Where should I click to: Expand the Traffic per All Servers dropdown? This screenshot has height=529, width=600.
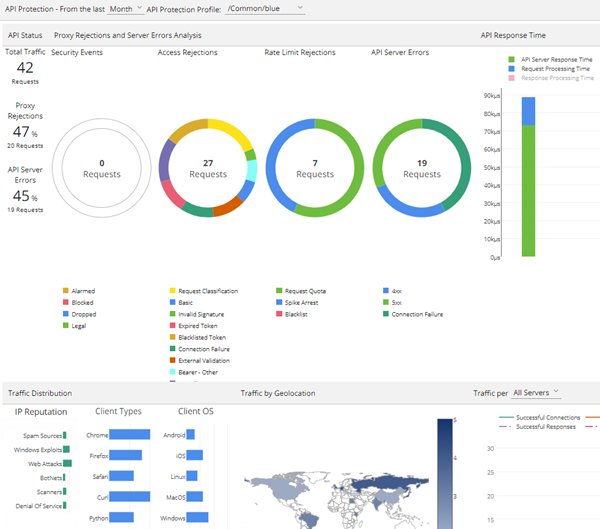[534, 393]
